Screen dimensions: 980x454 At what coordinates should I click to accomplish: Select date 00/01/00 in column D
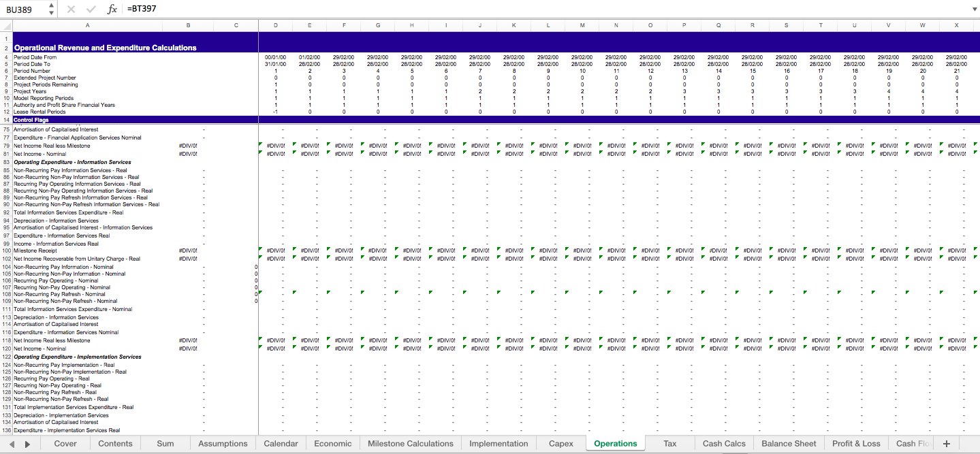point(276,57)
